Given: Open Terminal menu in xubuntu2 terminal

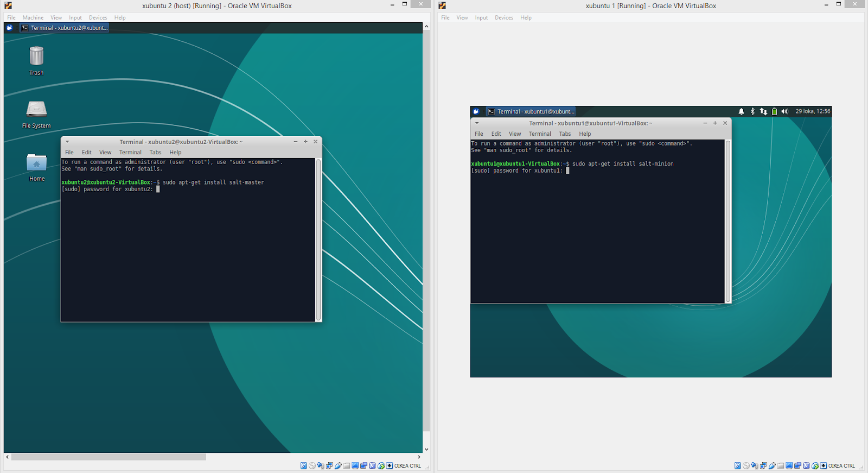Looking at the screenshot, I should pos(130,153).
